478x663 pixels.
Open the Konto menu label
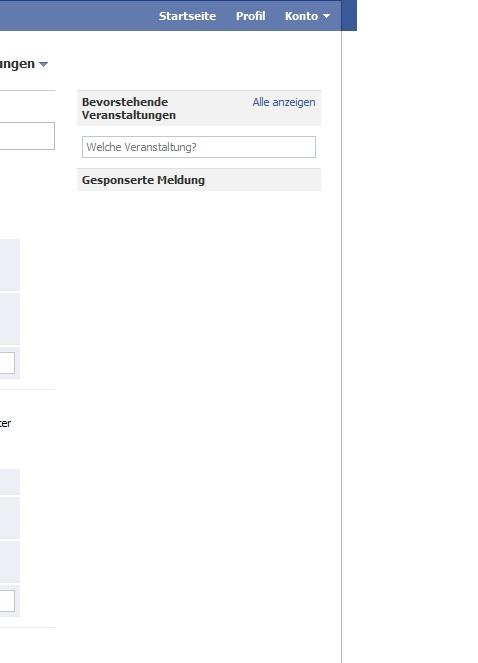click(x=301, y=16)
